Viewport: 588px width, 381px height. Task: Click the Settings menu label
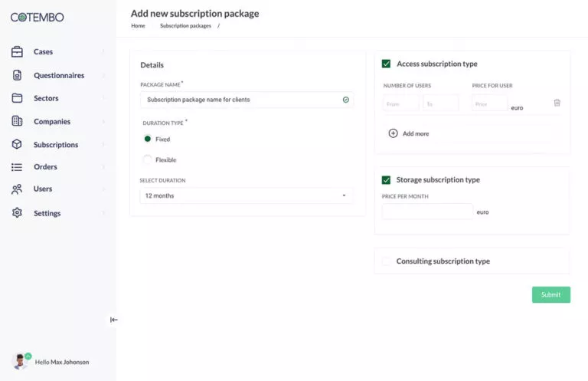[47, 213]
